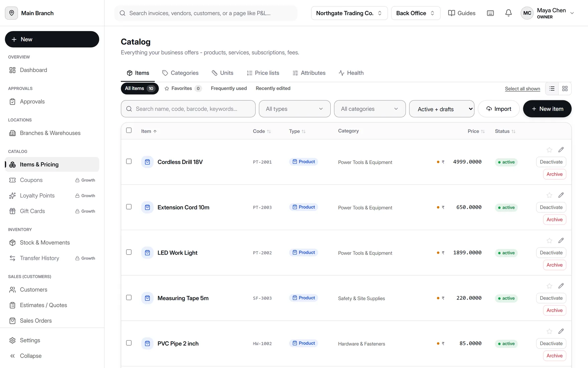Deactivate the Cordless Drill 18V item
Image resolution: width=588 pixels, height=368 pixels.
[x=551, y=162]
